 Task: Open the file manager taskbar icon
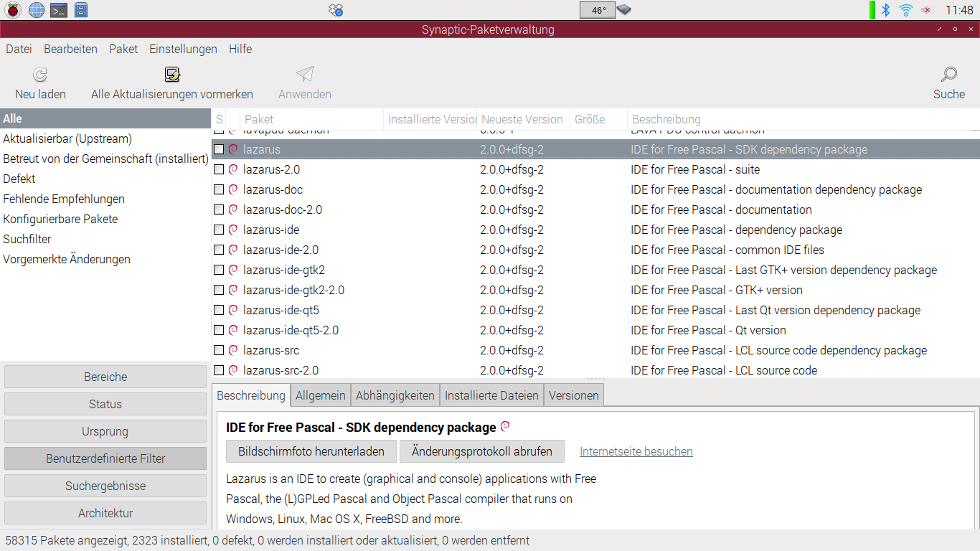[x=81, y=10]
